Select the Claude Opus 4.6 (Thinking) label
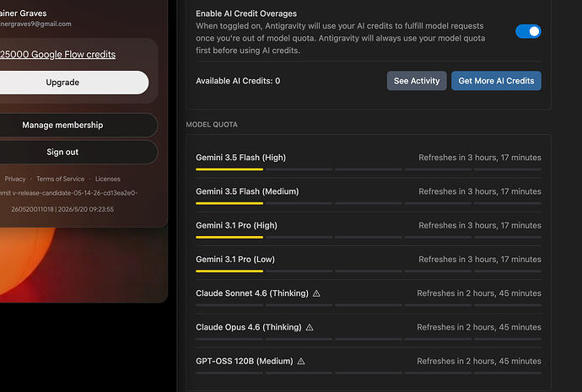 point(249,327)
